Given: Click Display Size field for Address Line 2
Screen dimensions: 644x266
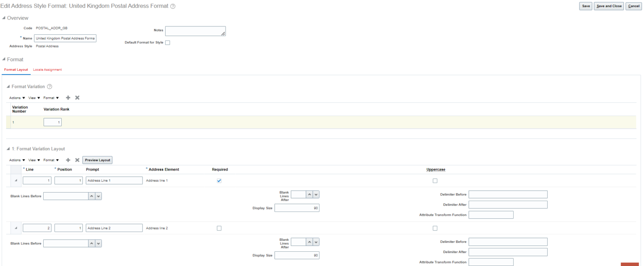Looking at the screenshot, I should pyautogui.click(x=297, y=255).
